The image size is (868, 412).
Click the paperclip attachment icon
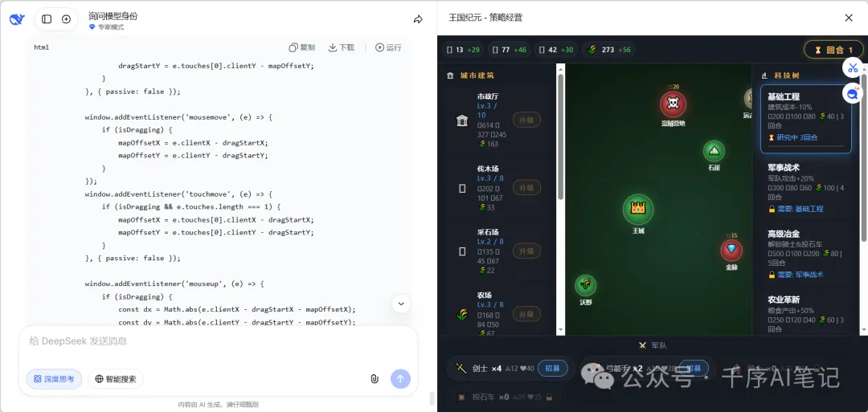coord(375,379)
